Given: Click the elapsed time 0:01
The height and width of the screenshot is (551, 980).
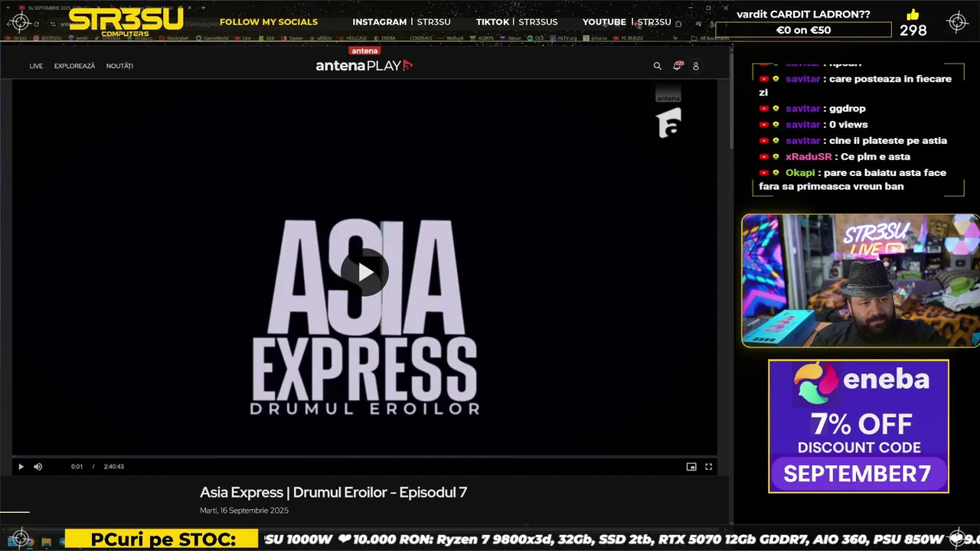Looking at the screenshot, I should pyautogui.click(x=77, y=466).
